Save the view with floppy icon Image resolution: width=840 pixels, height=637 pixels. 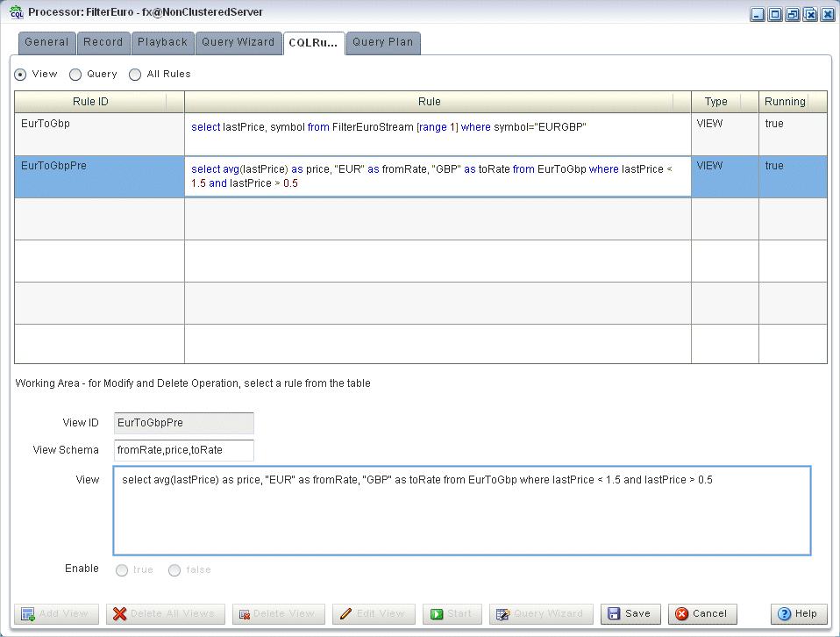pos(614,614)
